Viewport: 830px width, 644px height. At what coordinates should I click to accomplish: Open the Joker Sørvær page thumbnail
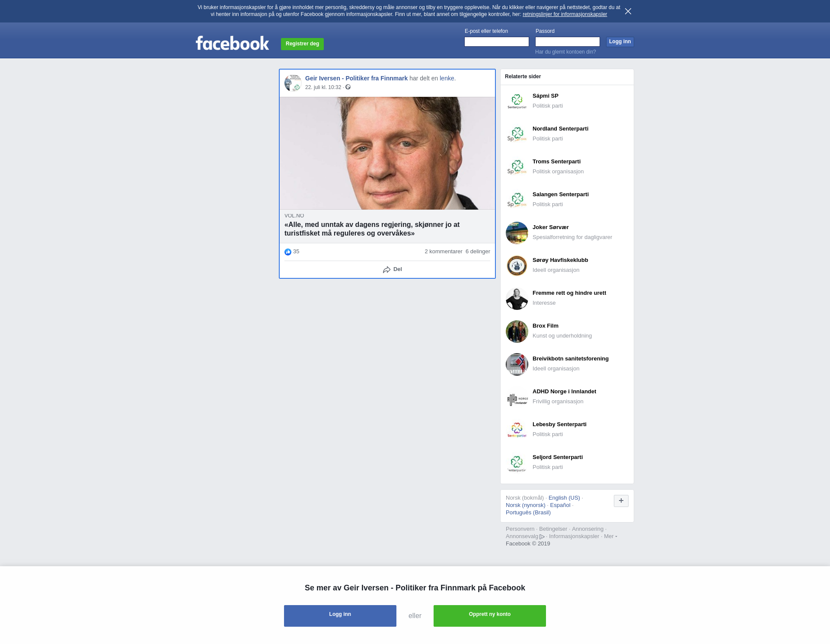click(517, 233)
